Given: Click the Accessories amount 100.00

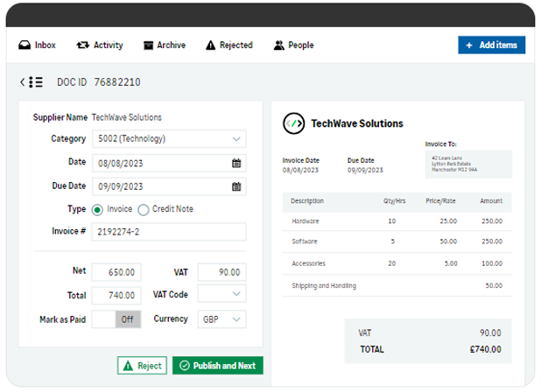Looking at the screenshot, I should point(492,263).
